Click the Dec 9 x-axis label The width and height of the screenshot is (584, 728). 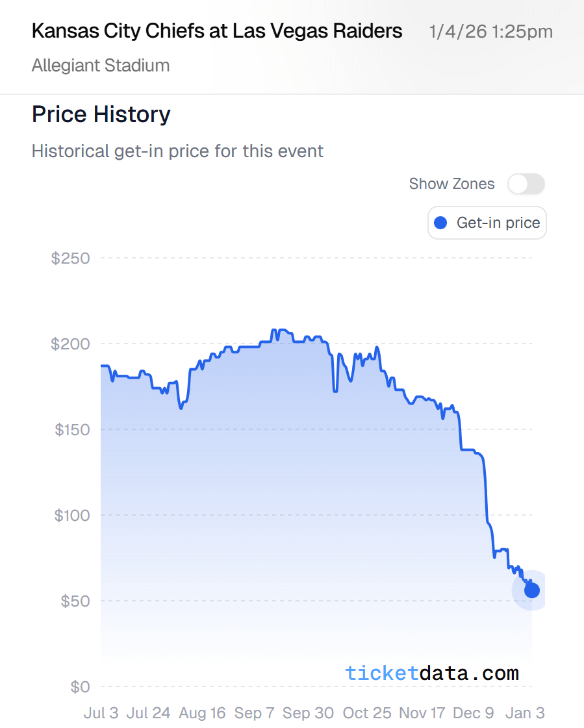[x=474, y=713]
